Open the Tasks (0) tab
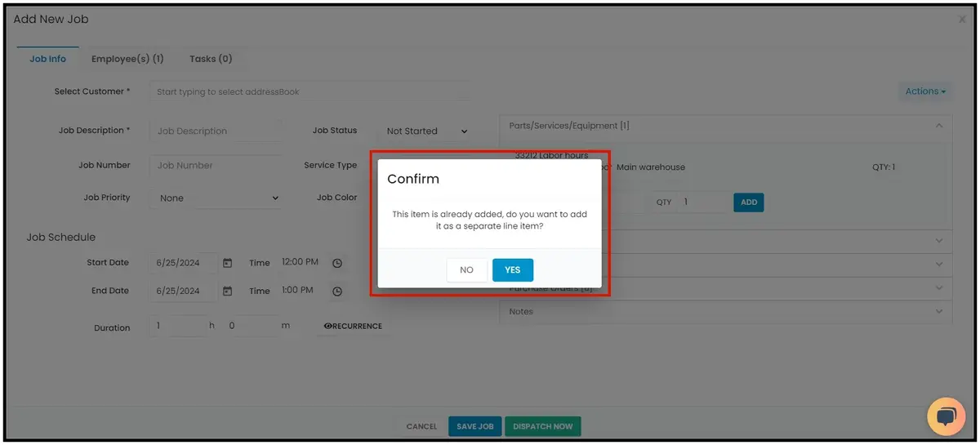The image size is (980, 445). [211, 59]
